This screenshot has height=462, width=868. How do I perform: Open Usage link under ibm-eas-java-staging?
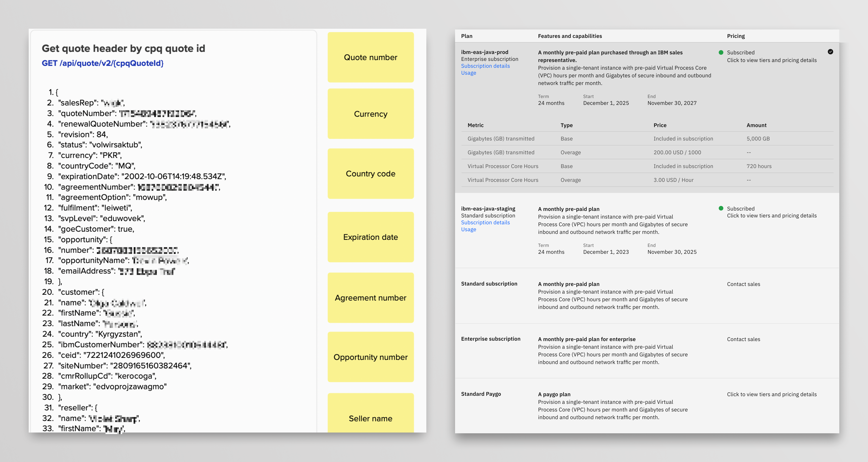468,229
